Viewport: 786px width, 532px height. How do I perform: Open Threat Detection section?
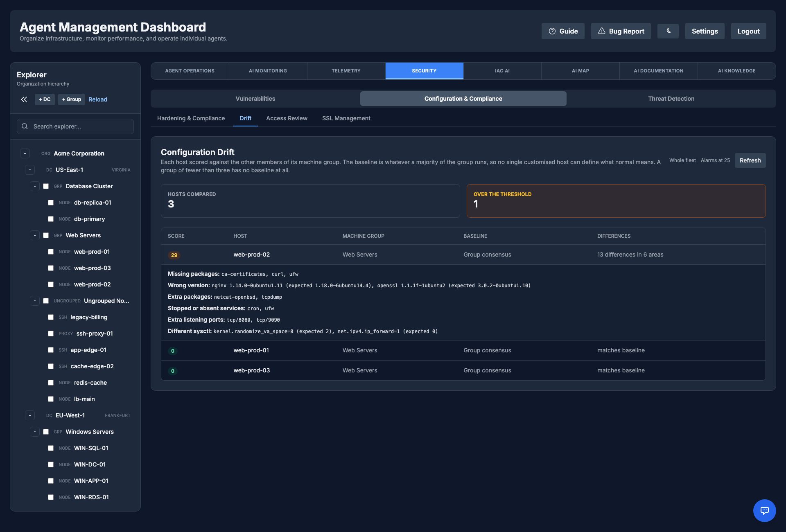pos(671,99)
